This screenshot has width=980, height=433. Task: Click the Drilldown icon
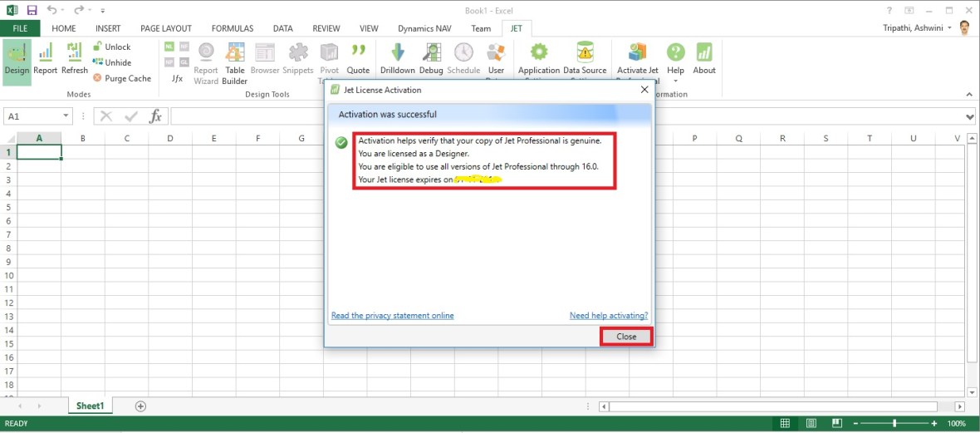[x=397, y=59]
